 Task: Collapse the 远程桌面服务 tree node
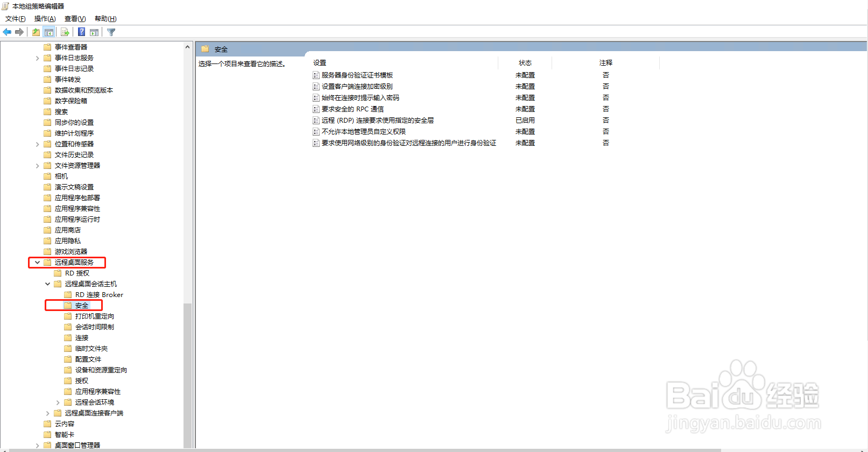click(37, 263)
